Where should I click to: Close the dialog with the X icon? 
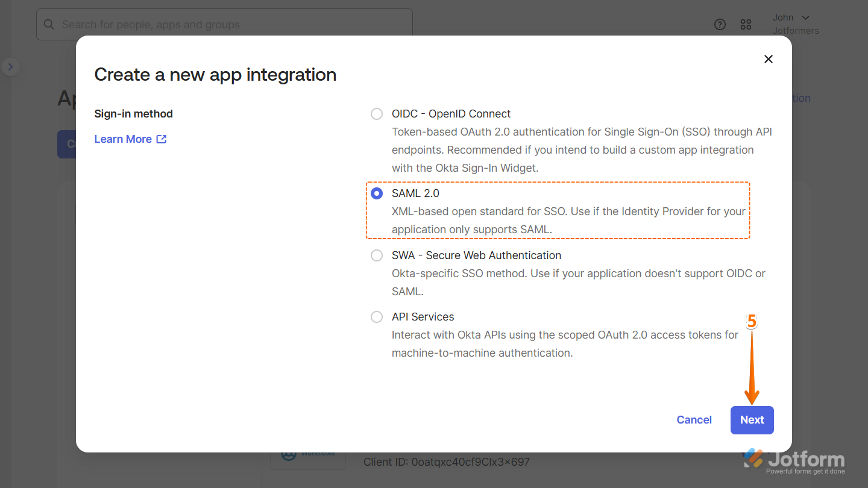tap(768, 59)
